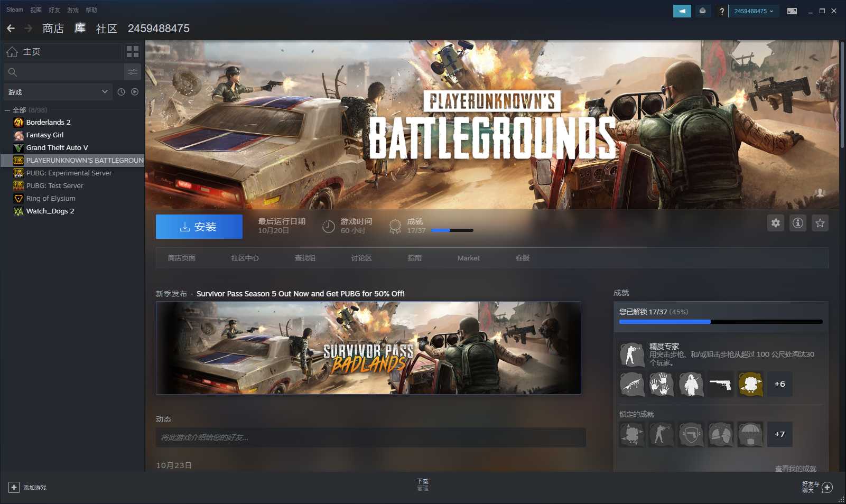Sort library by recent activity clock icon
The image size is (846, 504).
coord(121,92)
